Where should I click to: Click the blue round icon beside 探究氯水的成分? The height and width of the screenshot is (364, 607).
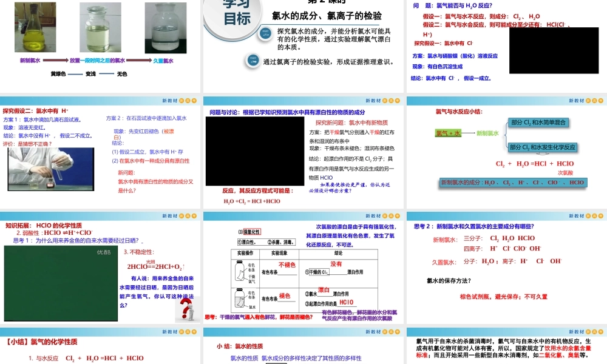(266, 33)
